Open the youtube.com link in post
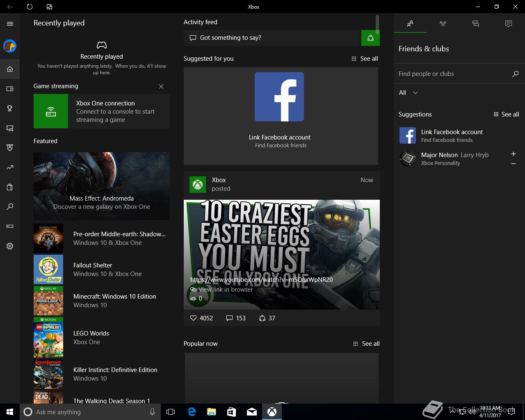The height and width of the screenshot is (420, 525). coord(262,280)
